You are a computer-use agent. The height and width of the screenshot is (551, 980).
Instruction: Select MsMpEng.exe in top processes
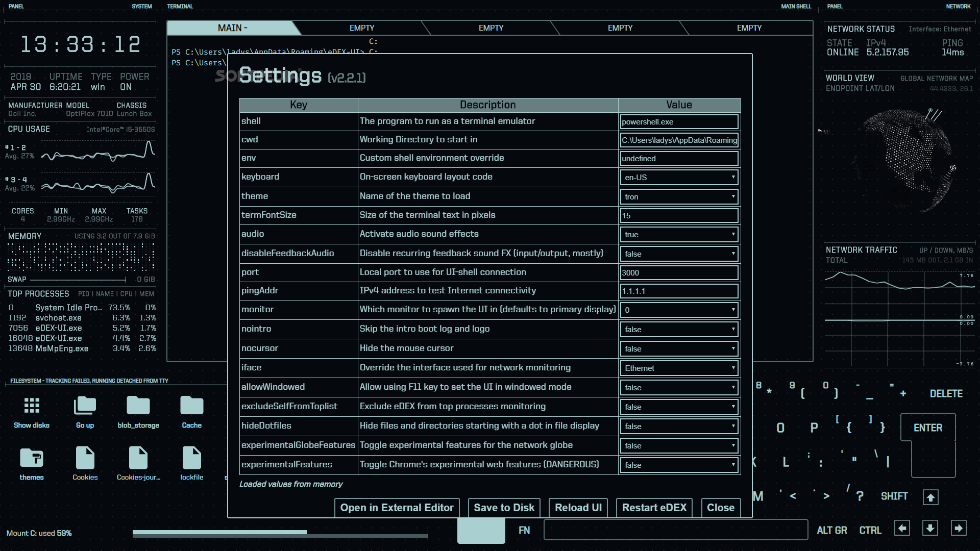(x=82, y=348)
